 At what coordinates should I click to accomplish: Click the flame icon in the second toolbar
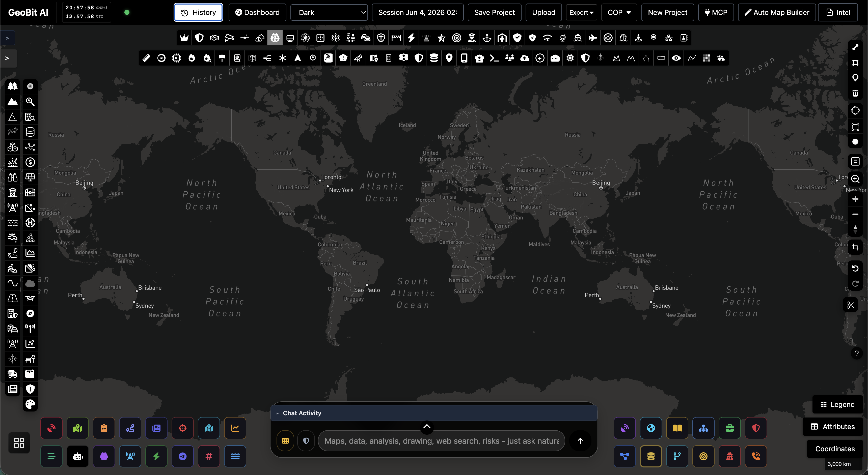click(192, 58)
